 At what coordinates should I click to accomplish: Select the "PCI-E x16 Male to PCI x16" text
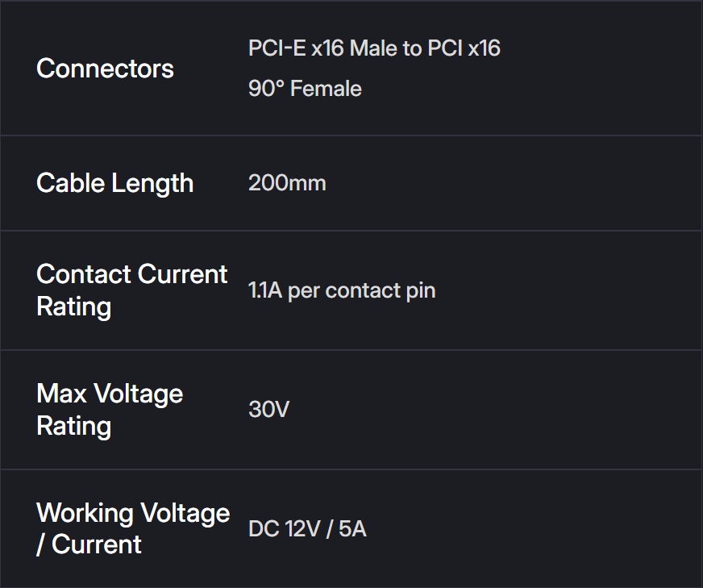coord(374,48)
